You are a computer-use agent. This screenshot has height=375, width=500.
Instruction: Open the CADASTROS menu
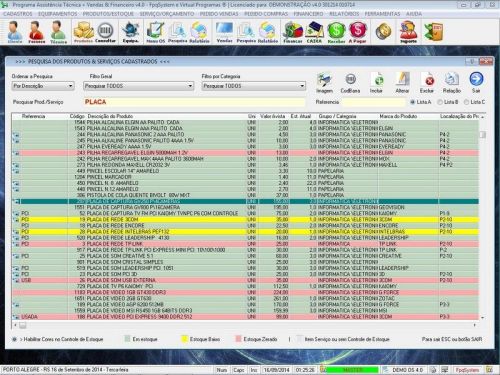(x=18, y=14)
